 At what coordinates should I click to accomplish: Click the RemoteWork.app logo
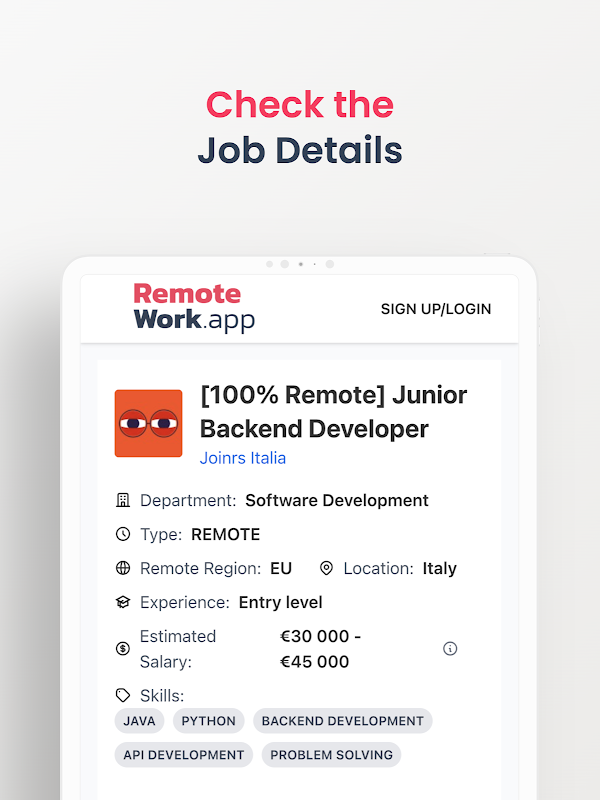tap(194, 307)
